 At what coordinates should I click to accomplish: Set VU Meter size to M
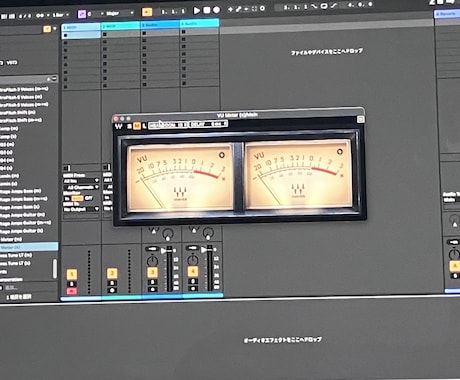pos(137,126)
